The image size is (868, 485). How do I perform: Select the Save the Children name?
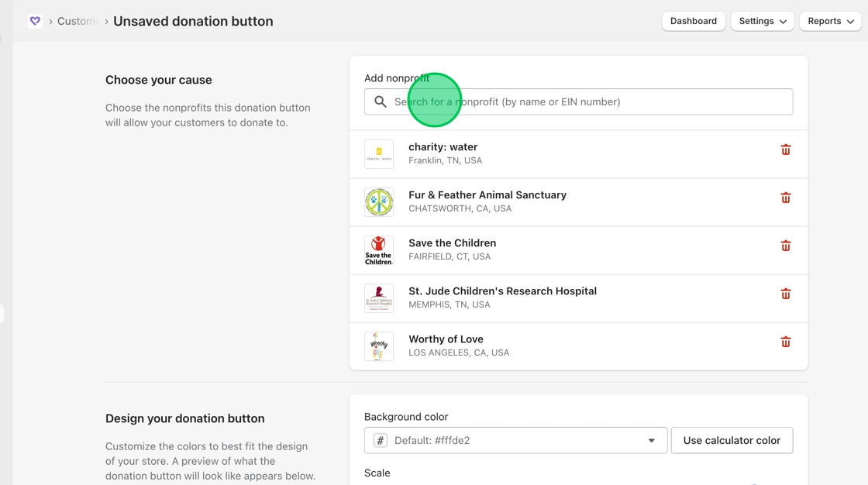(x=453, y=243)
